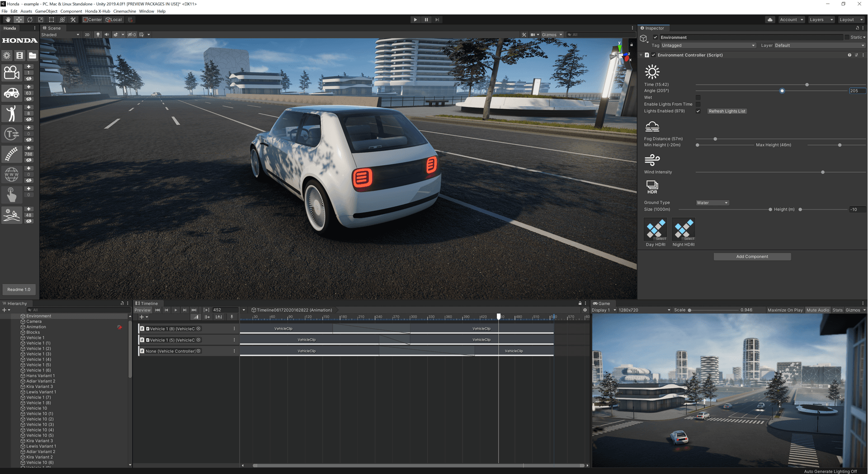Open the Tag Untagged dropdown
The image size is (868, 474).
coord(708,45)
